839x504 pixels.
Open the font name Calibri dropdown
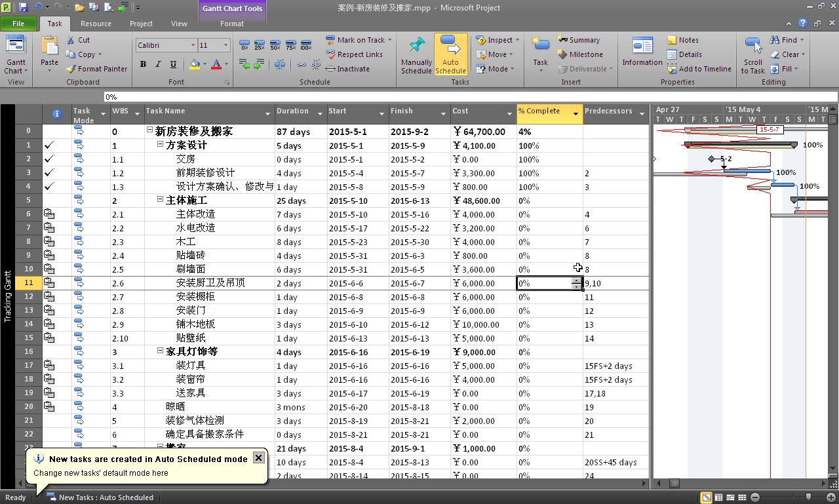[193, 45]
